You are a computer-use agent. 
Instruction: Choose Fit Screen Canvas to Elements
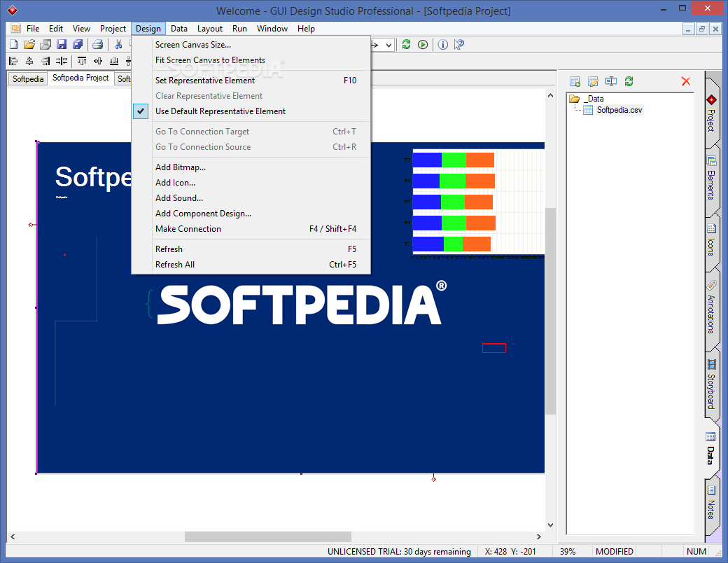pyautogui.click(x=251, y=60)
